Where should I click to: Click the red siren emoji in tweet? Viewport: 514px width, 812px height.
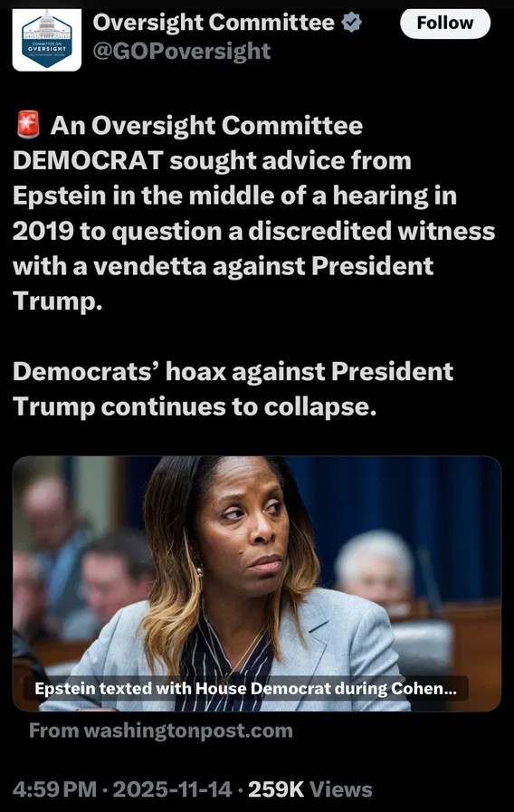(28, 125)
